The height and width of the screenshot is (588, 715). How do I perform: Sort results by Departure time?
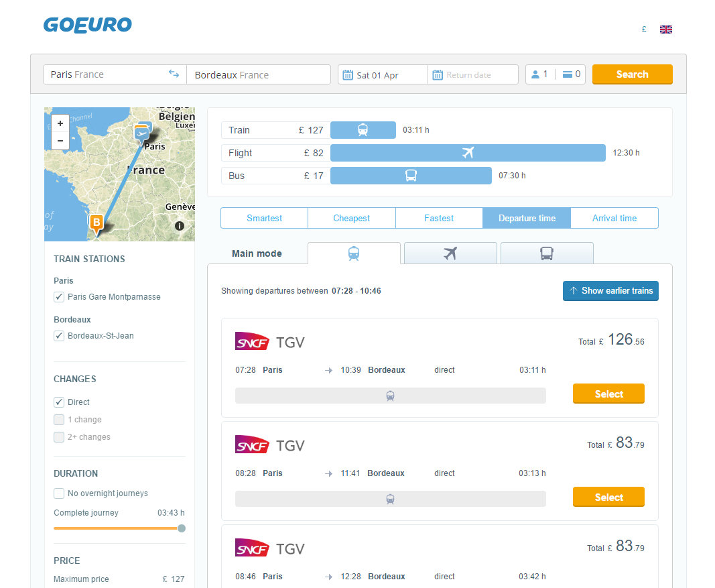coord(527,218)
